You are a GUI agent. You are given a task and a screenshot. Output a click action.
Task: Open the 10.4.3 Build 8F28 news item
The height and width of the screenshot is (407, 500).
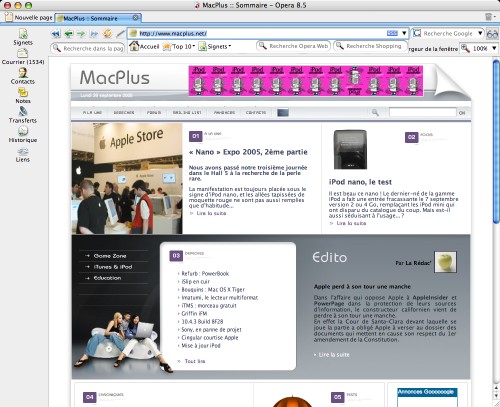tap(202, 322)
